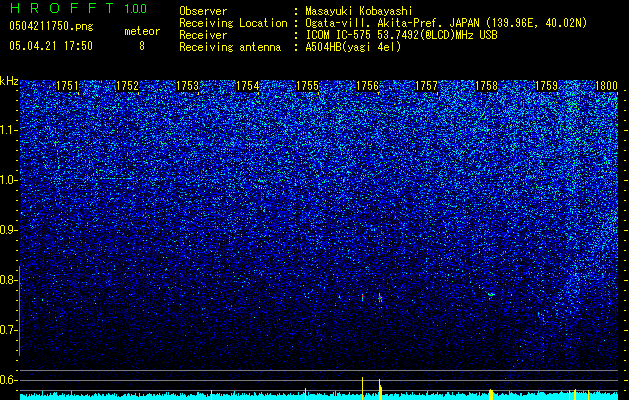Click the 1.0 kHz frequency label
The width and height of the screenshot is (629, 400).
8,180
